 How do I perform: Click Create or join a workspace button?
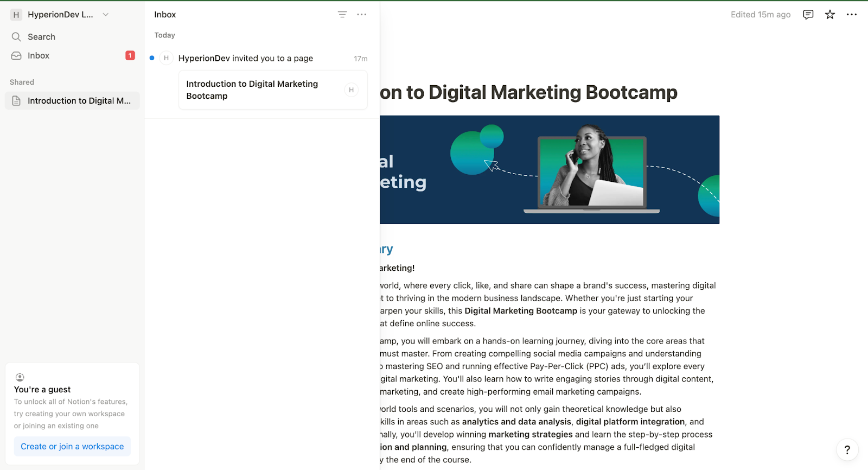pyautogui.click(x=72, y=446)
